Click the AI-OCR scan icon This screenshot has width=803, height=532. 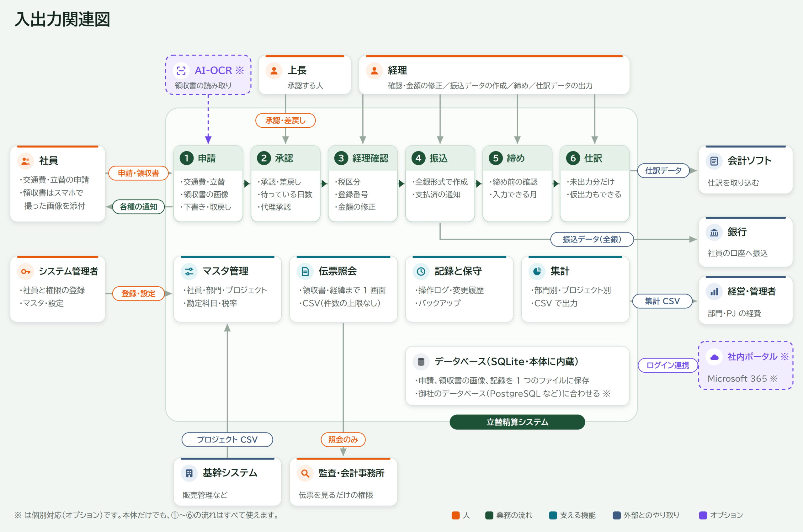pos(181,71)
